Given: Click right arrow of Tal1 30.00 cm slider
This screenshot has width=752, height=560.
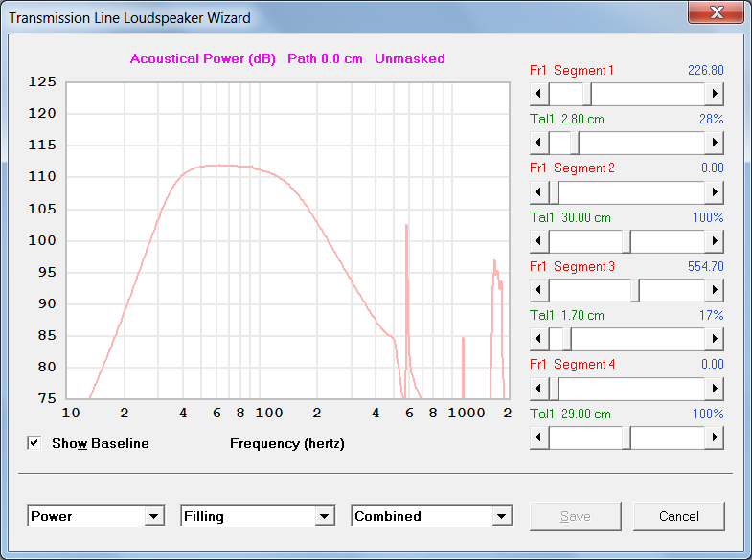Looking at the screenshot, I should [714, 241].
